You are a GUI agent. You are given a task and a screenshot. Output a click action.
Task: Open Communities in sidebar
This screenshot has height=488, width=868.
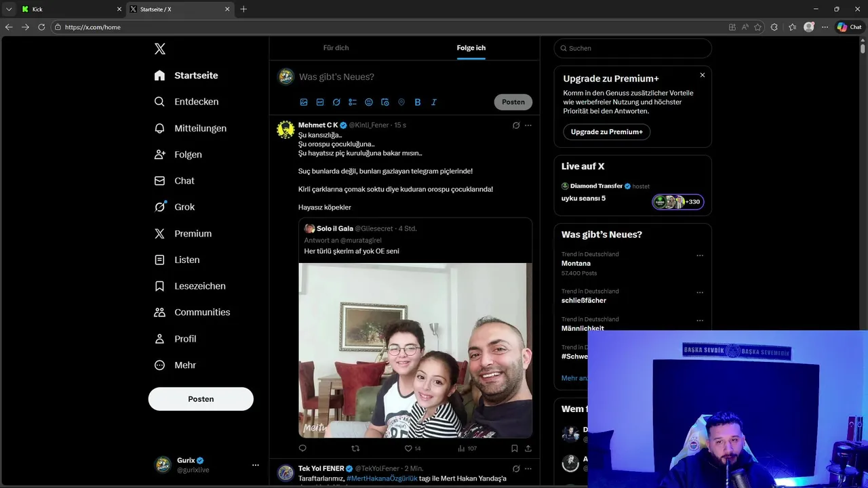coord(192,312)
